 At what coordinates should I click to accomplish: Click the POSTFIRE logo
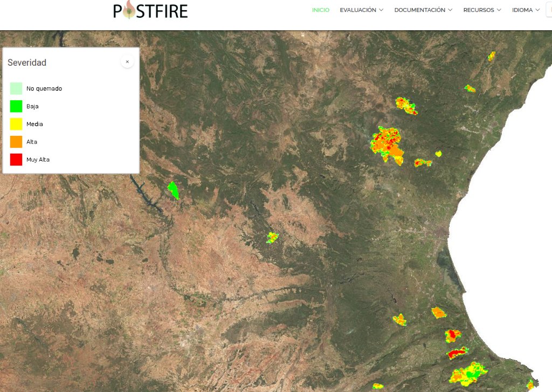pyautogui.click(x=150, y=10)
